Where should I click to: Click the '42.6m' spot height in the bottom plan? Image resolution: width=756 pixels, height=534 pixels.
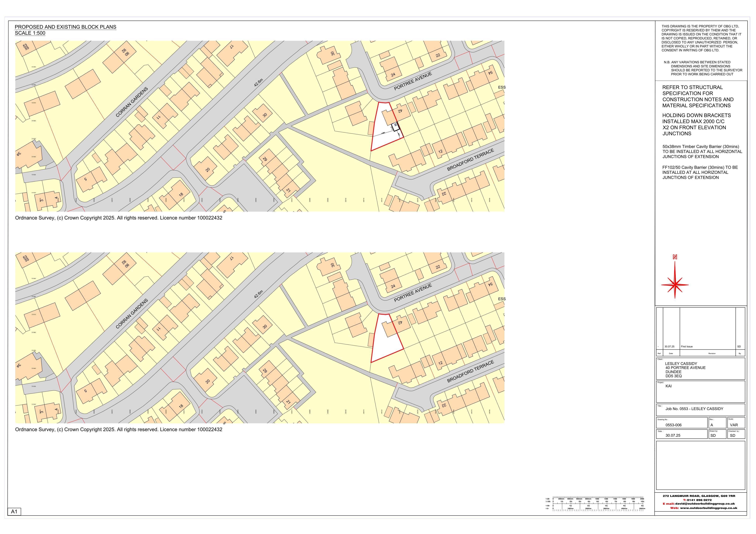tap(258, 294)
